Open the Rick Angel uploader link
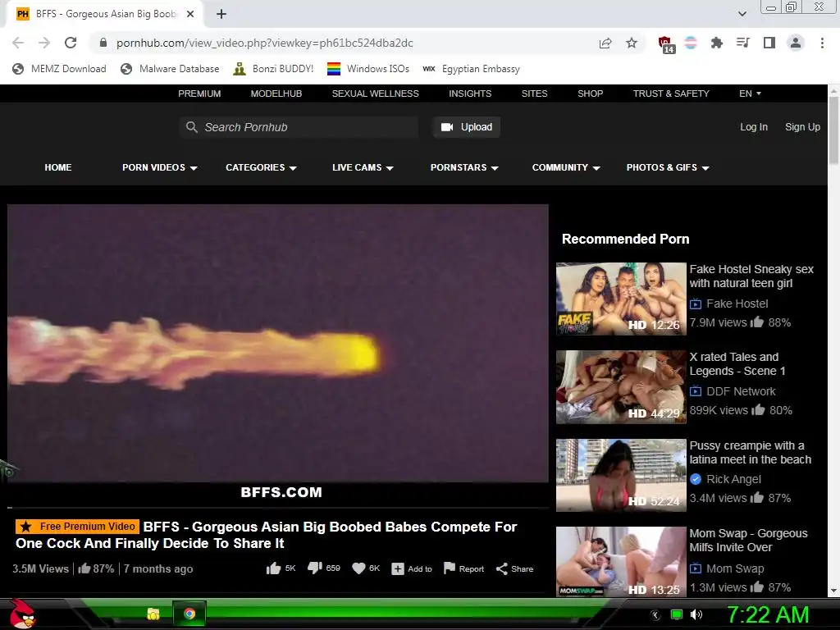This screenshot has height=630, width=840. (733, 479)
